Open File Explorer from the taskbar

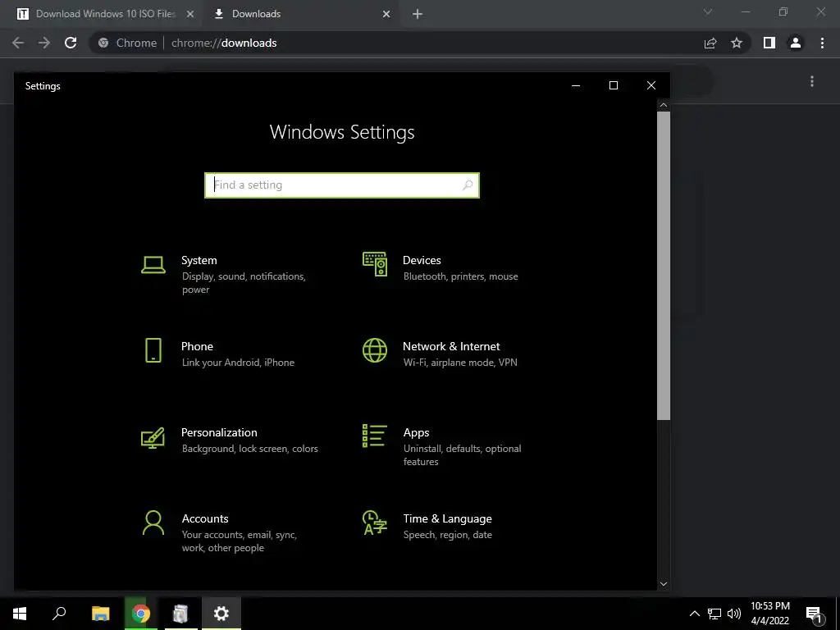point(100,614)
